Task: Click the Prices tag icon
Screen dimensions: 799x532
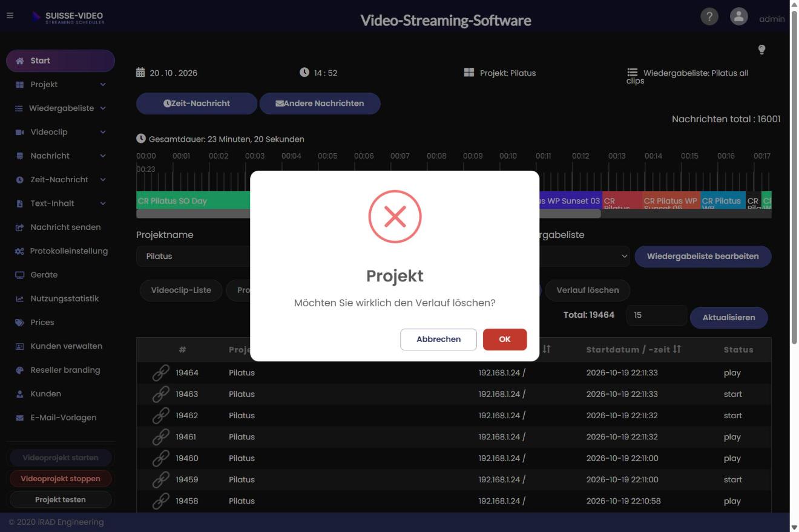Action: (19, 323)
